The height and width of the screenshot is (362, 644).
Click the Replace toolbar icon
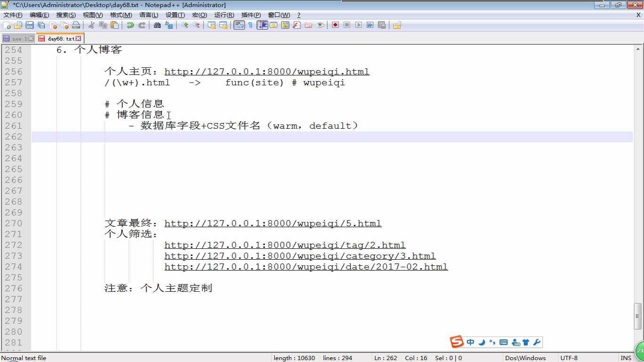tap(169, 25)
